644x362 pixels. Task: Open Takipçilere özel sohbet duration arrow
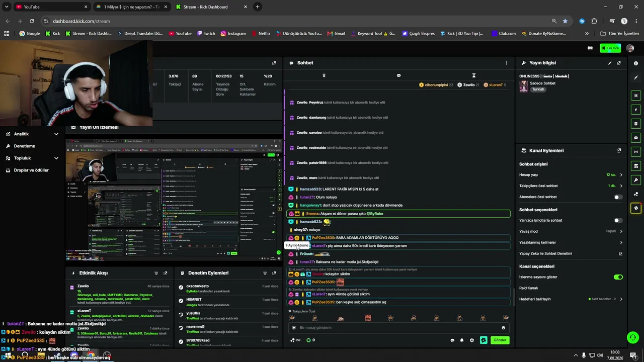[x=621, y=186]
